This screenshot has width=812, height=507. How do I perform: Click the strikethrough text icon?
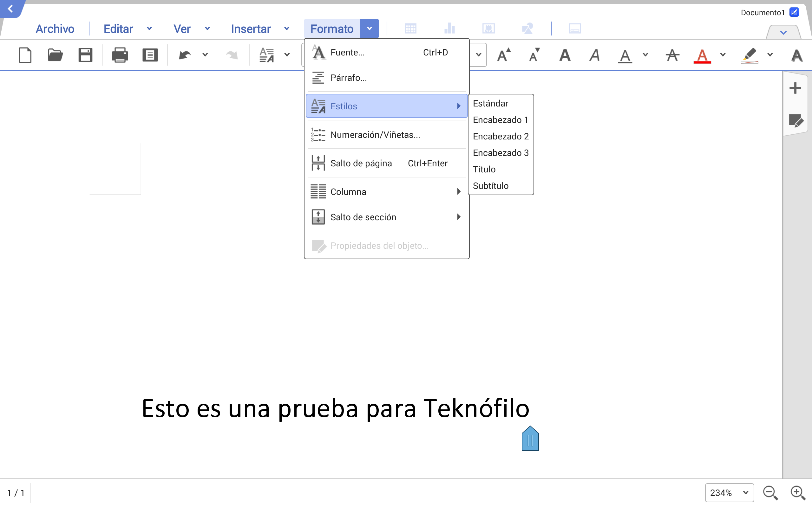[x=672, y=55]
